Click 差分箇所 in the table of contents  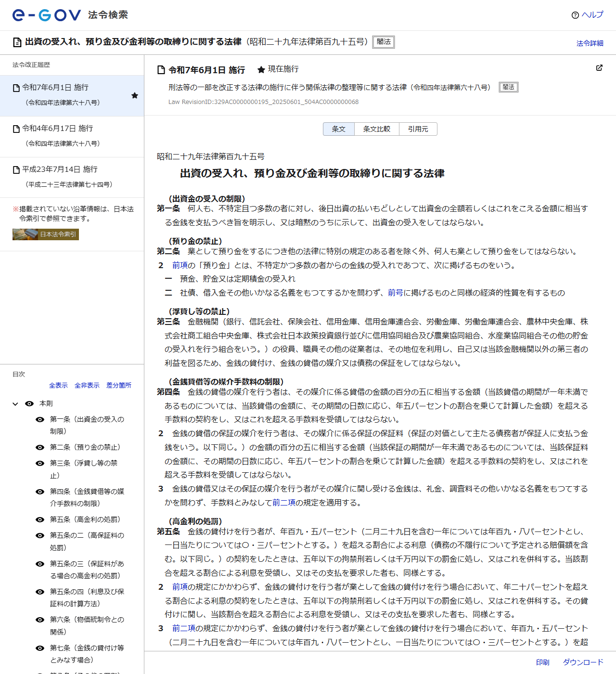119,386
